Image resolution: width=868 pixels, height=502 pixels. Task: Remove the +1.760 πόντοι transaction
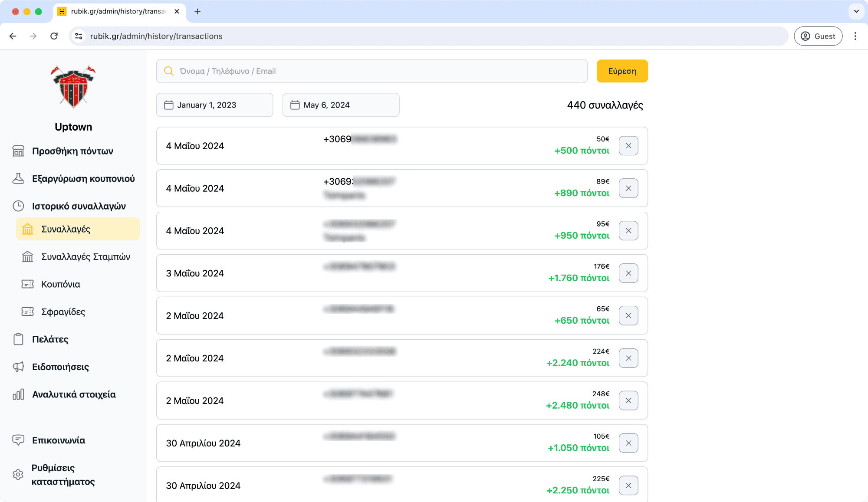pyautogui.click(x=628, y=273)
